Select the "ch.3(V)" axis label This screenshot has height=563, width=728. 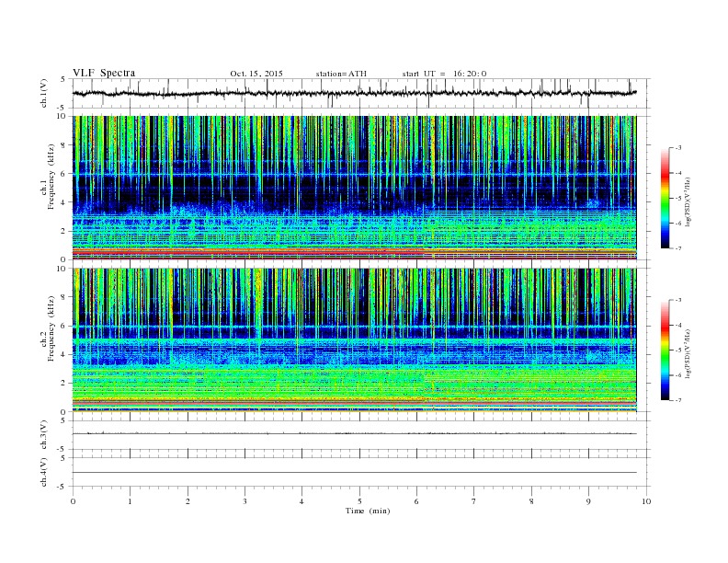pos(44,435)
